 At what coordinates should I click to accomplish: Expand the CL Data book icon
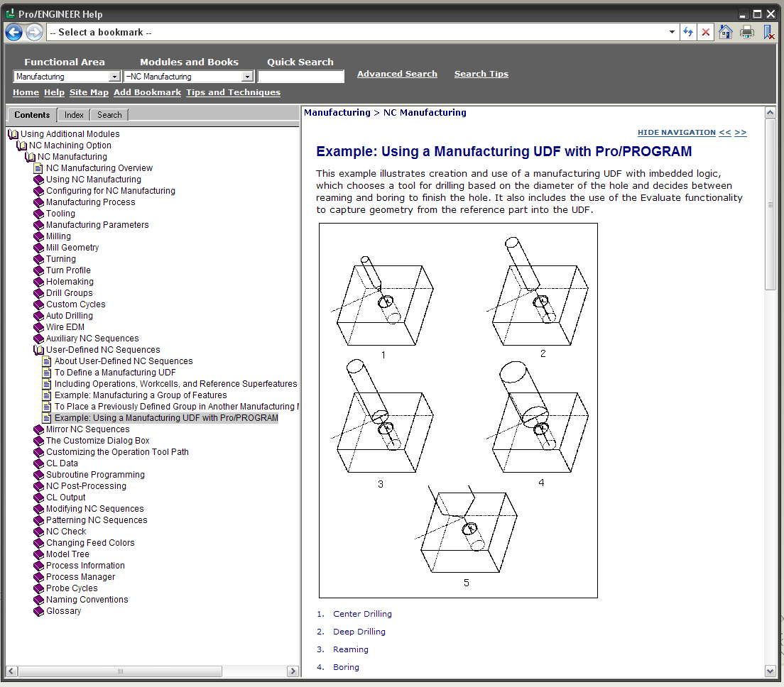coord(38,463)
